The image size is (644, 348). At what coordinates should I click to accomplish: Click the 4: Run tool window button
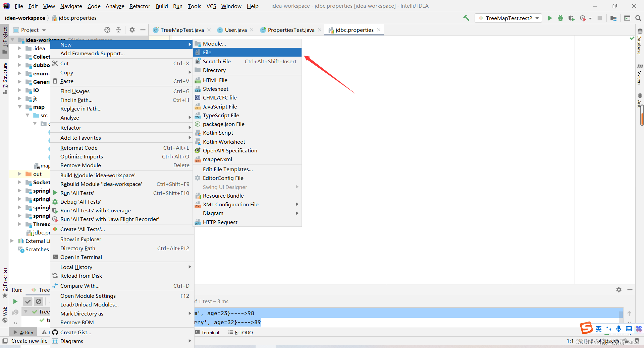(23, 332)
